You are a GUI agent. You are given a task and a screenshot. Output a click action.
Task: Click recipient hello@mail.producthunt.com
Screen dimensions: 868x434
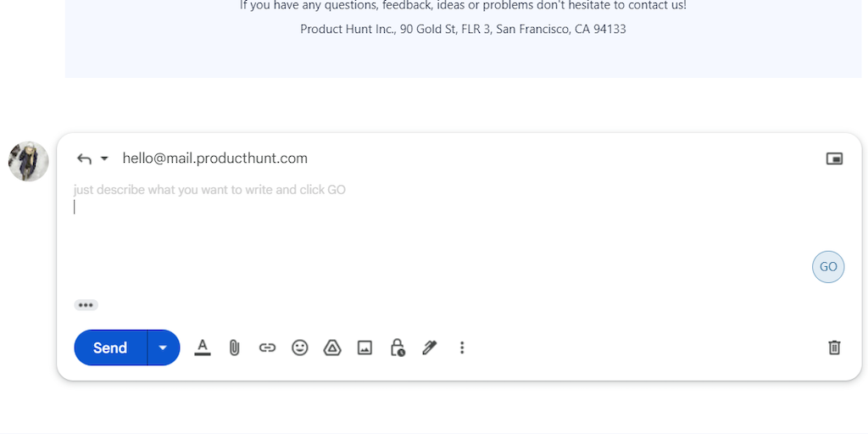214,159
